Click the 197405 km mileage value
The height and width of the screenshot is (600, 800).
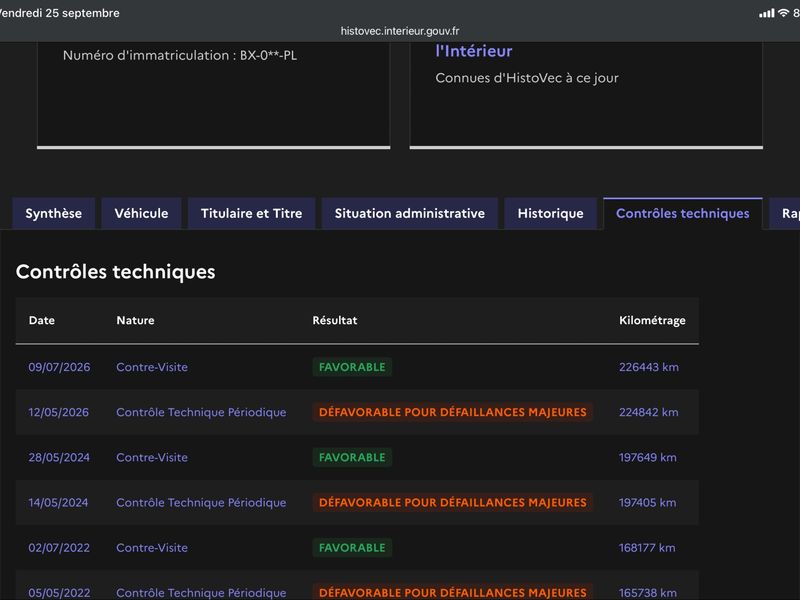(647, 503)
